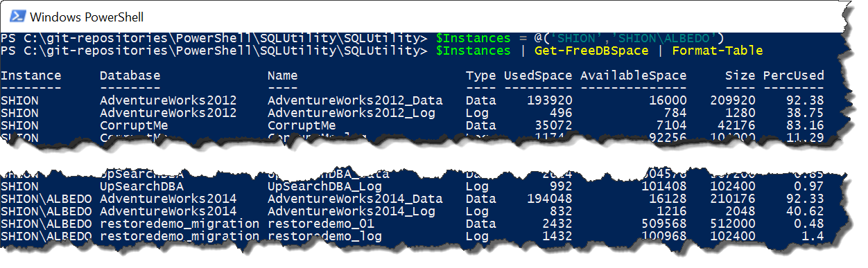
Task: Click the UsedSpace column header
Action: [x=538, y=75]
